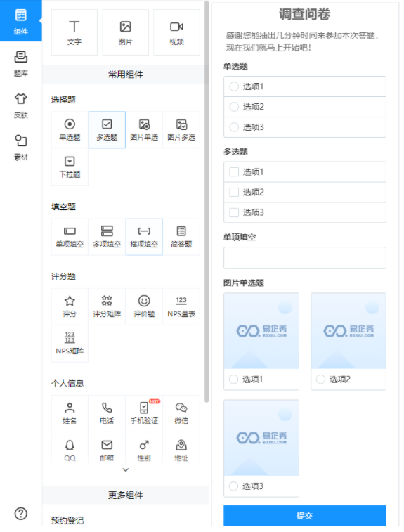This screenshot has height=532, width=404.
Task: Select 选项1 radio under image question
Action: tap(233, 379)
